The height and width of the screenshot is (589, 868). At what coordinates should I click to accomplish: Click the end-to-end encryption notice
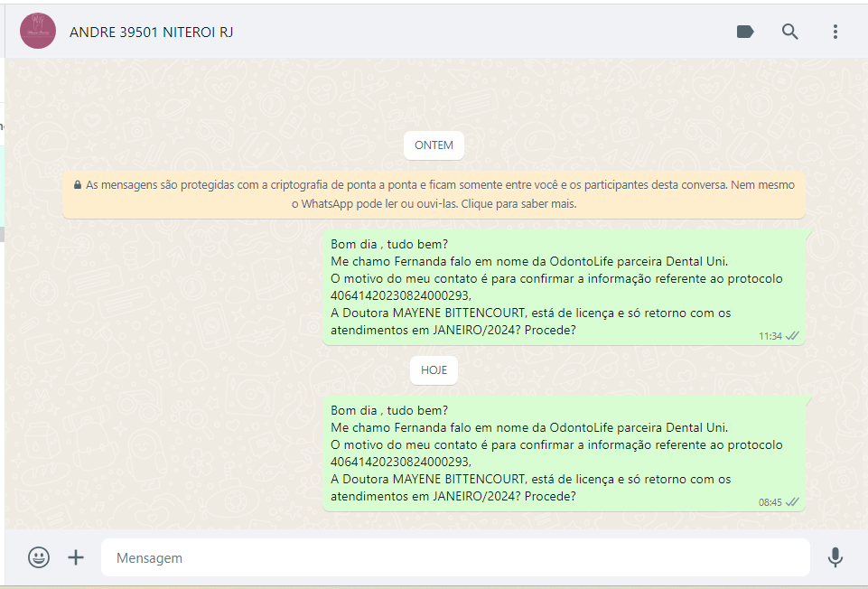coord(434,194)
